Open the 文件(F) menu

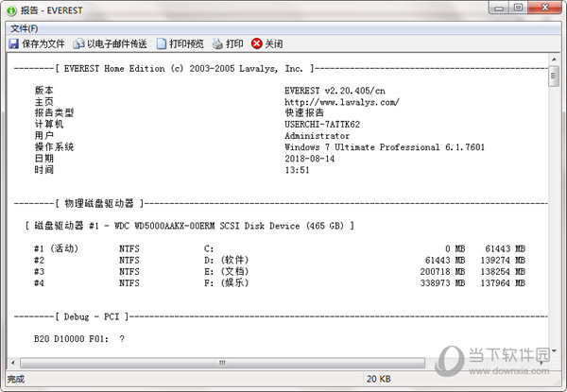point(25,28)
